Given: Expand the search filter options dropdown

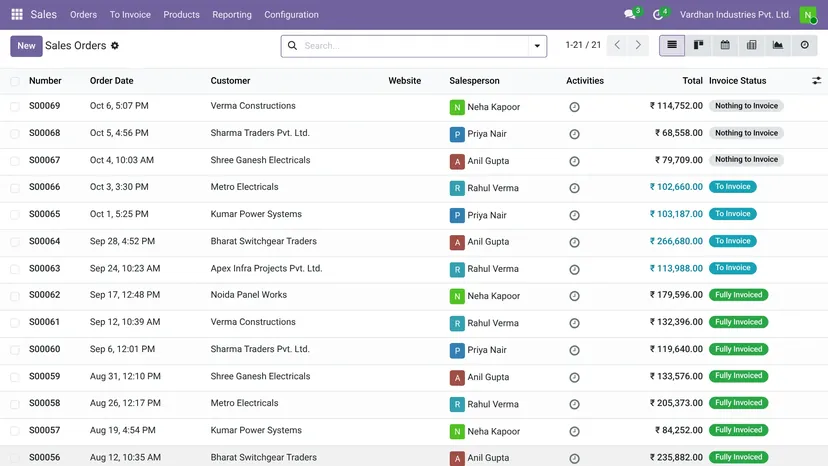Looking at the screenshot, I should pos(537,46).
